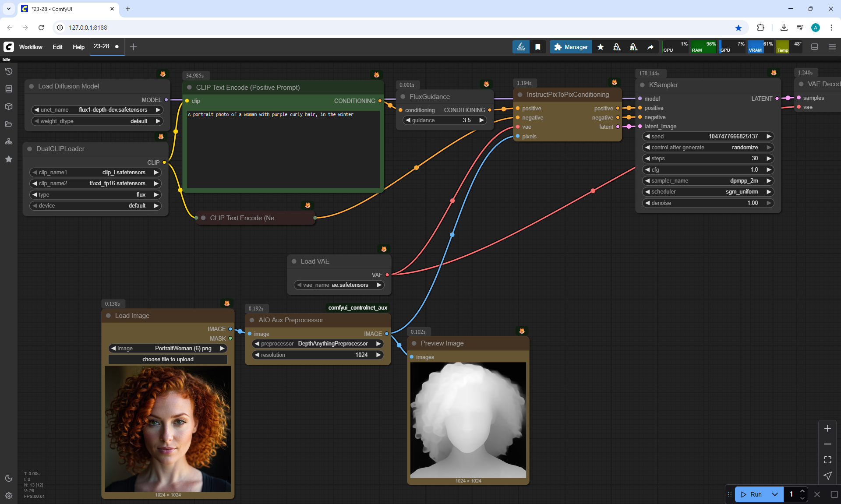Viewport: 841px width, 504px height.
Task: Toggle dark theme moon icon
Action: click(9, 478)
